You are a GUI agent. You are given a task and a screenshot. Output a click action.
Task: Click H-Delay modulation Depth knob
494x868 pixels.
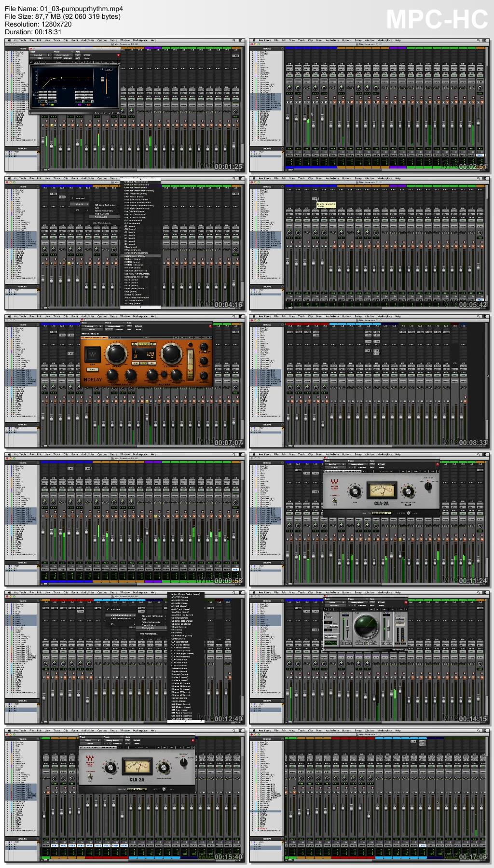pyautogui.click(x=112, y=375)
